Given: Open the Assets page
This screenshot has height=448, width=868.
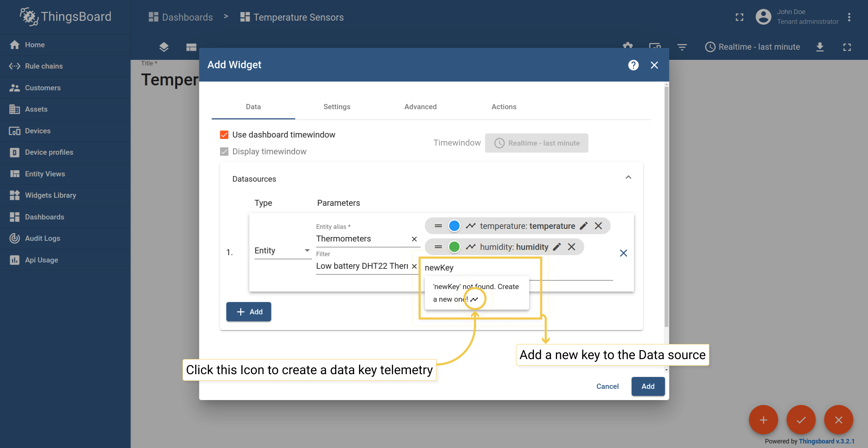Looking at the screenshot, I should pos(65,109).
